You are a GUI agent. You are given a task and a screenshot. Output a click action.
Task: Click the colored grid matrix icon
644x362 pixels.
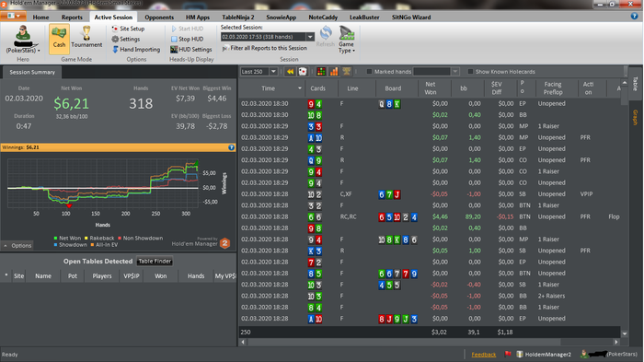click(321, 72)
